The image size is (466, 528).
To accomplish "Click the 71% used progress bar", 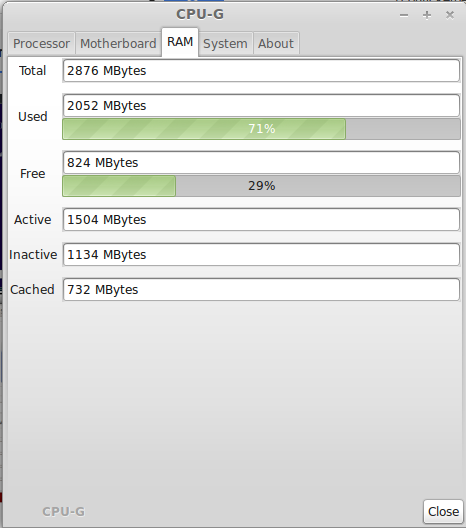I will pos(261,129).
